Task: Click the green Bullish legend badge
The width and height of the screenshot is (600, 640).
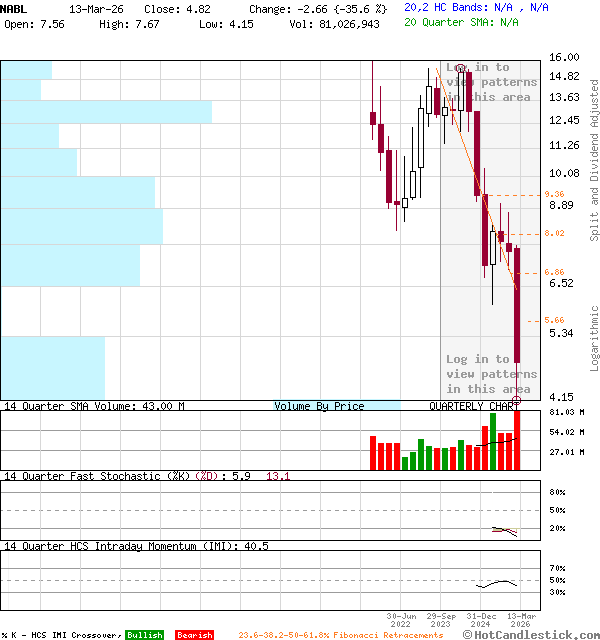Action: 144,635
